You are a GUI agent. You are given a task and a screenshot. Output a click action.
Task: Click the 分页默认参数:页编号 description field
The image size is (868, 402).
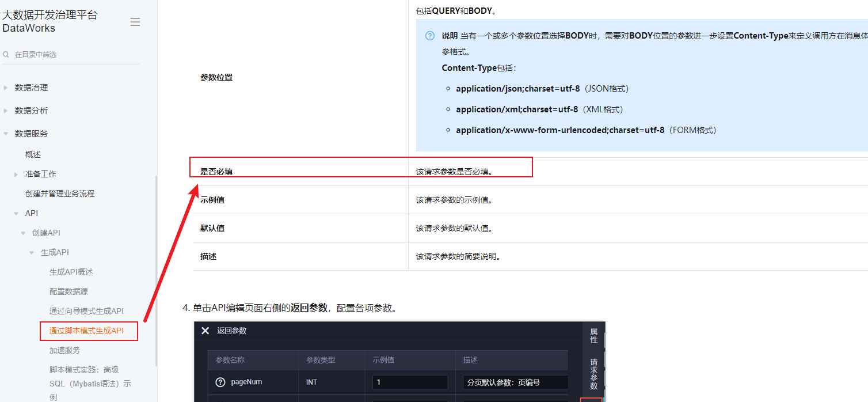[x=515, y=382]
